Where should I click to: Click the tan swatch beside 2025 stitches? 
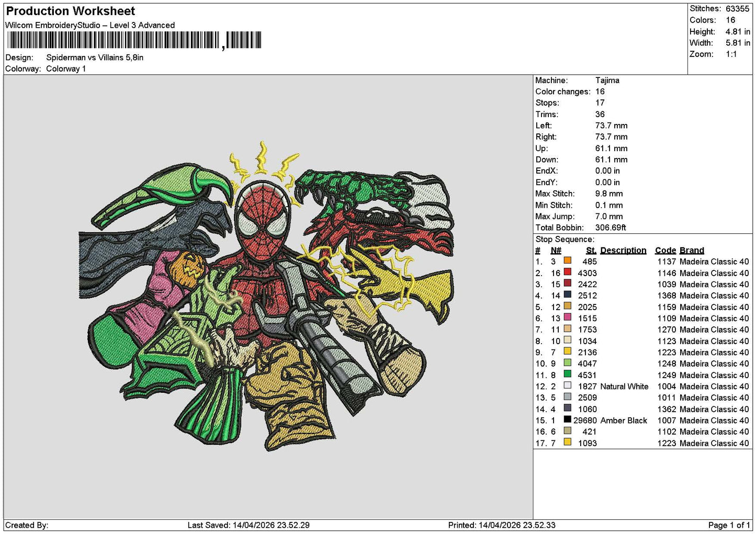(x=567, y=306)
